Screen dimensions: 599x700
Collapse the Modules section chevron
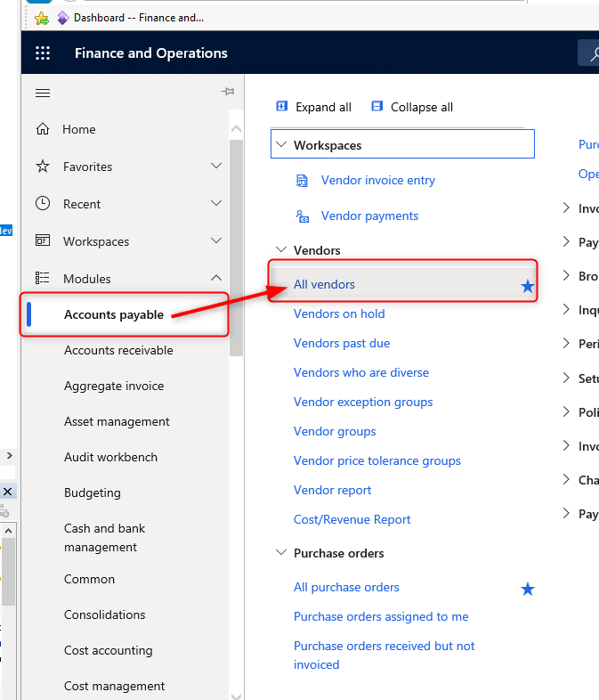pos(216,279)
